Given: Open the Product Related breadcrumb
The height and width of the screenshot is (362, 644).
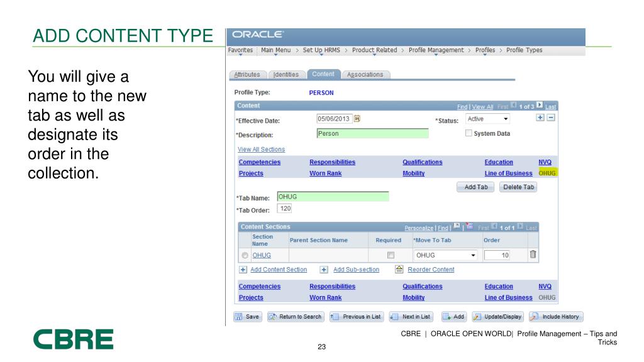Looking at the screenshot, I should pyautogui.click(x=374, y=50).
